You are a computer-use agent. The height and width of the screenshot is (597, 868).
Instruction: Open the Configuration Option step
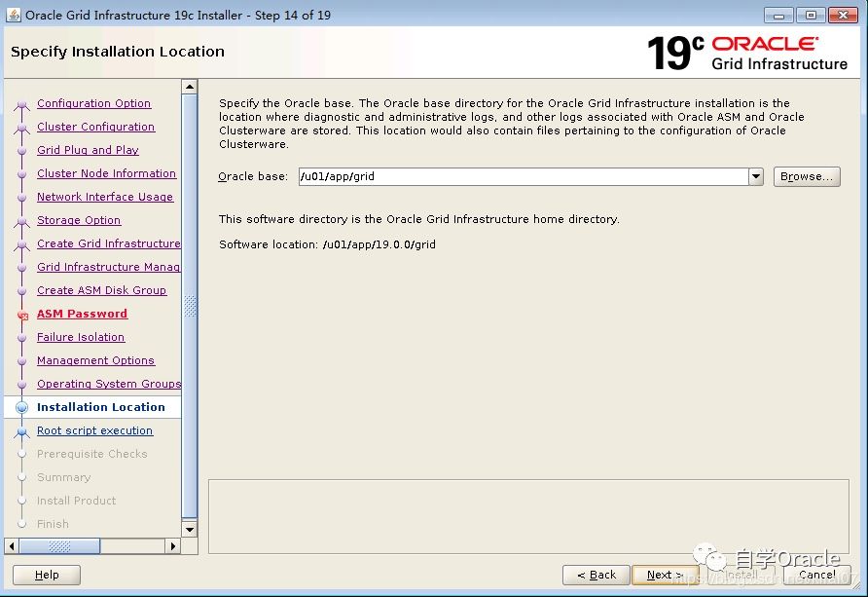93,103
